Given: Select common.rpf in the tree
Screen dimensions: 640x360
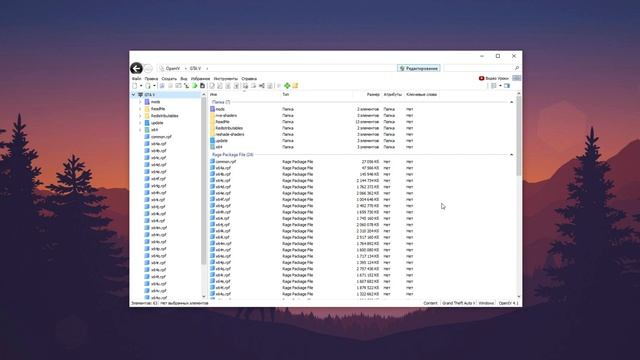Looking at the screenshot, I should (x=161, y=137).
